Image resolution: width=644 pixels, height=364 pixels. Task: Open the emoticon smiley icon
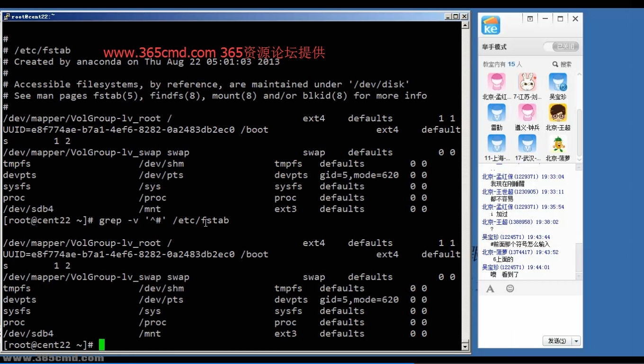pos(510,288)
